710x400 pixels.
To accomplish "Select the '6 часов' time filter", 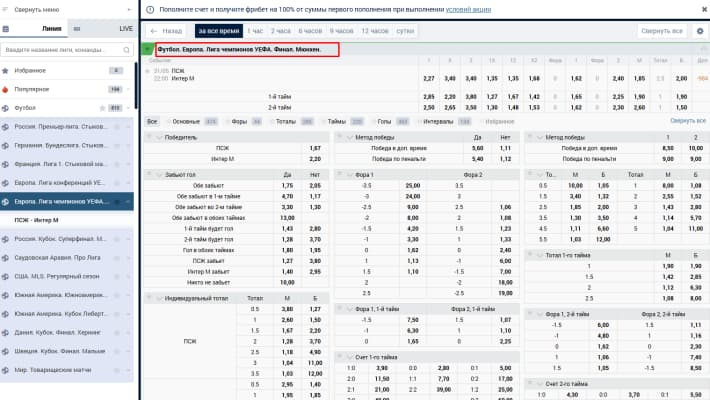I will tap(310, 31).
